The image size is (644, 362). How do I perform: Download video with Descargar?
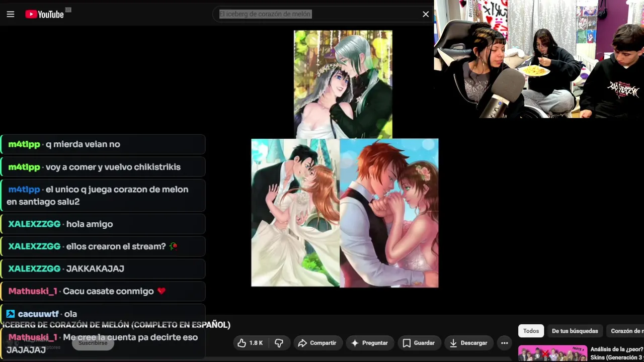point(468,343)
